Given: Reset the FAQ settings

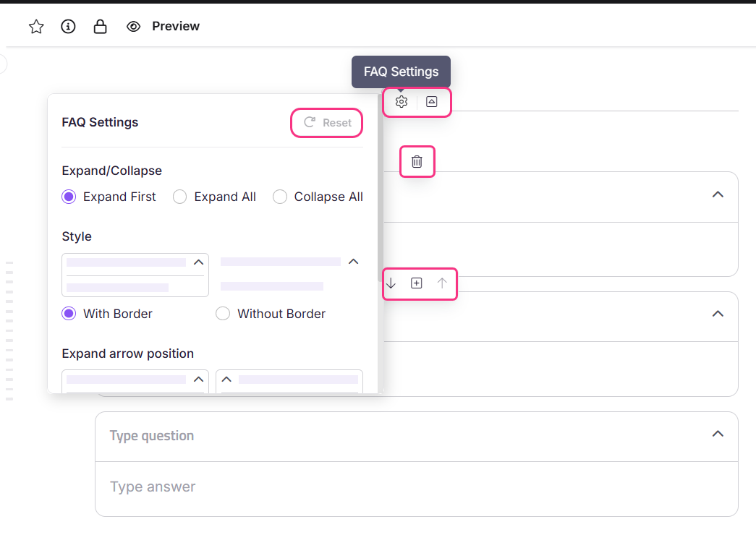Looking at the screenshot, I should [x=328, y=123].
